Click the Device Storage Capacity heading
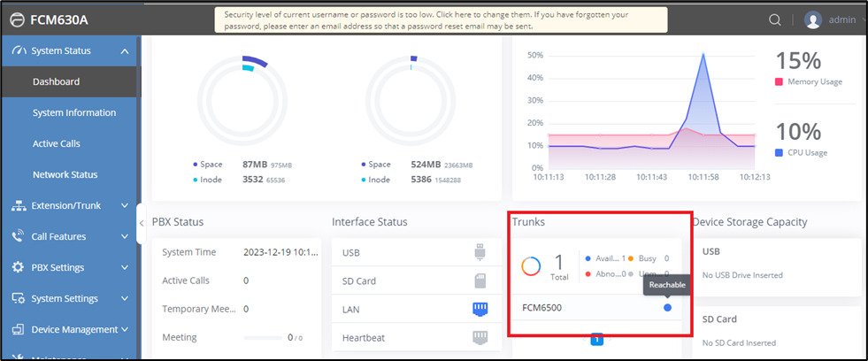 (749, 222)
